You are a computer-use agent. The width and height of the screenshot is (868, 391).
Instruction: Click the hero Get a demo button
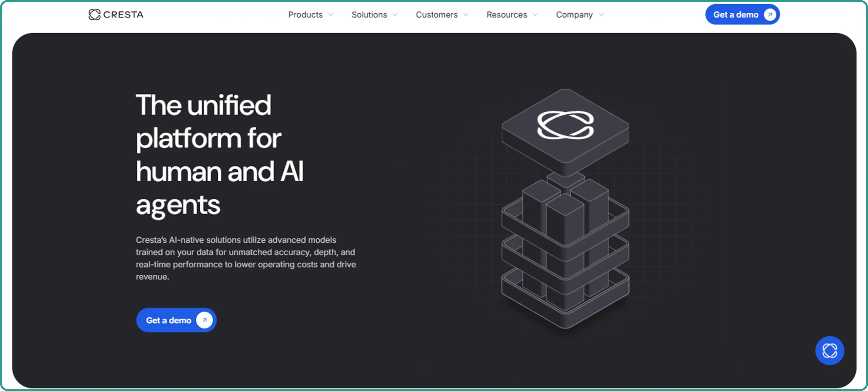coord(176,320)
